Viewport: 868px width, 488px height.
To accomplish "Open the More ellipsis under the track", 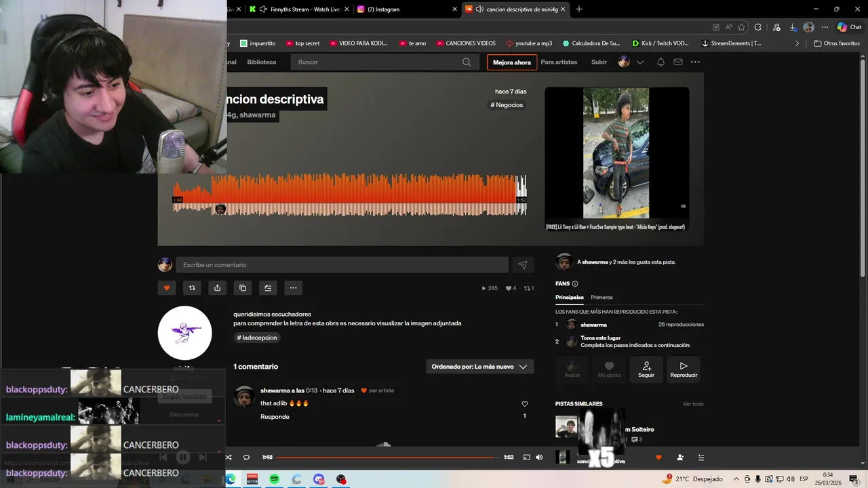I will pos(293,288).
